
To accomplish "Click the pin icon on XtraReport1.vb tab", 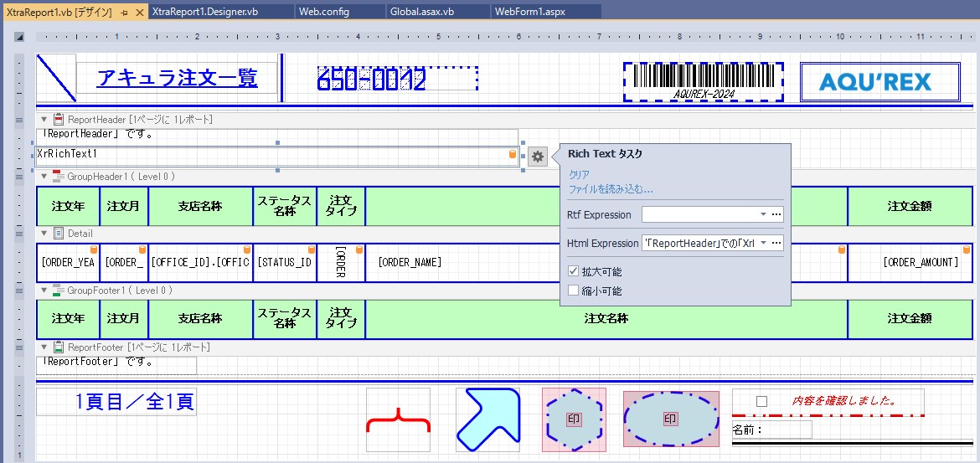I will point(123,13).
